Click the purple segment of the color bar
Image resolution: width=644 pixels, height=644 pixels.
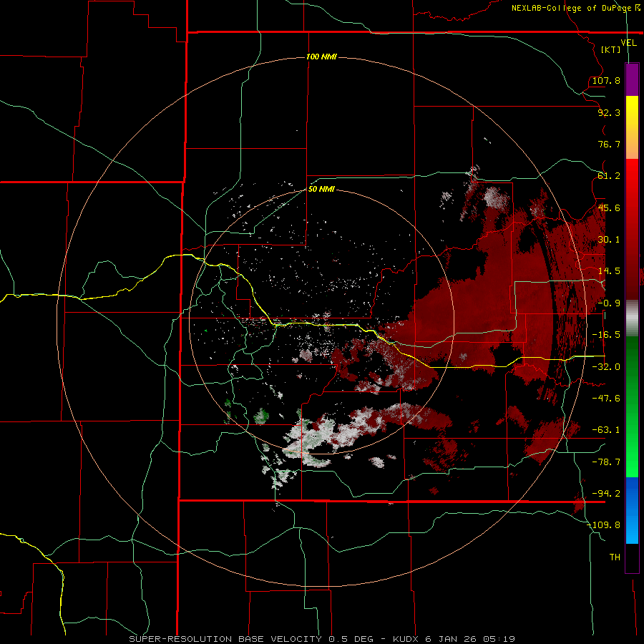coord(632,79)
